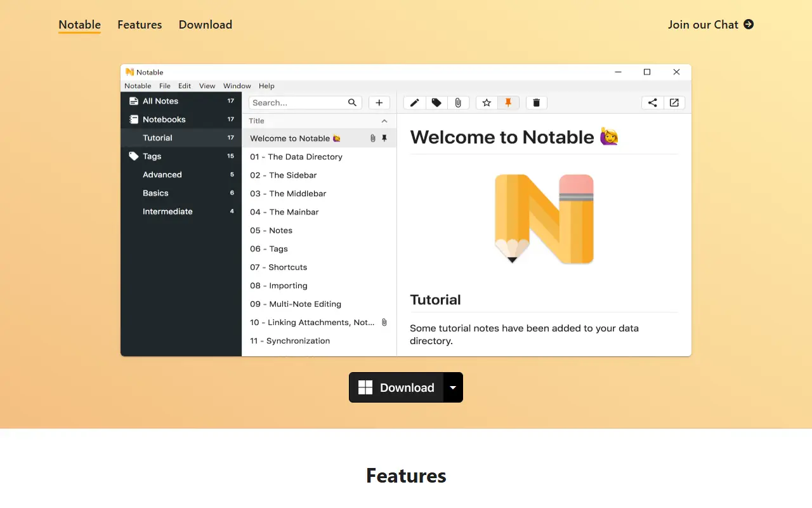Viewport: 812px width, 508px height.
Task: Click the trash delete note icon
Action: (x=536, y=103)
